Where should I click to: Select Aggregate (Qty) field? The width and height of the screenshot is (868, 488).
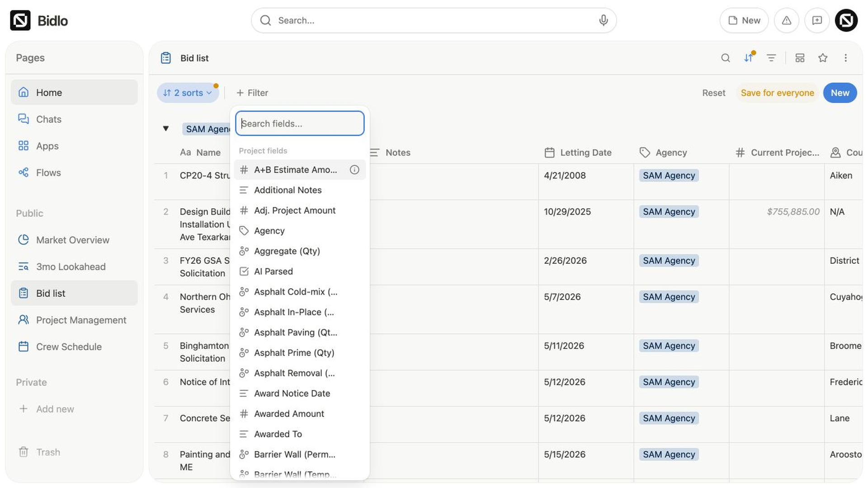300,251
